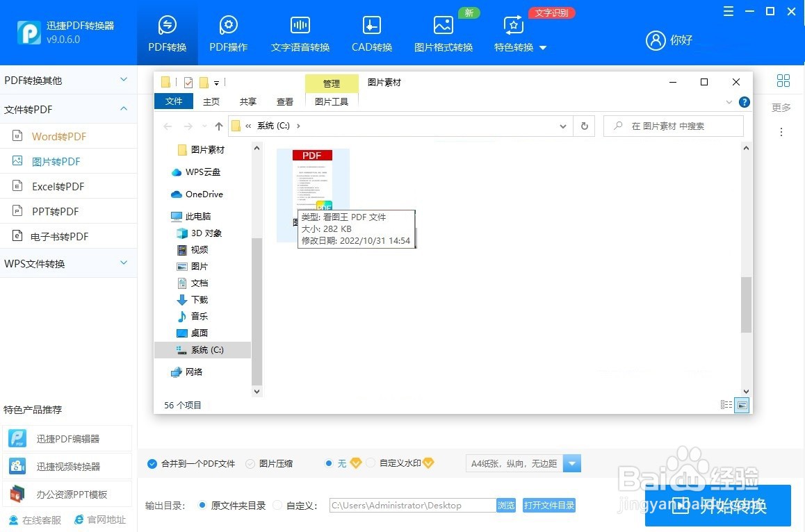Open the 3D 对象 folder
This screenshot has width=805, height=532.
(200, 233)
